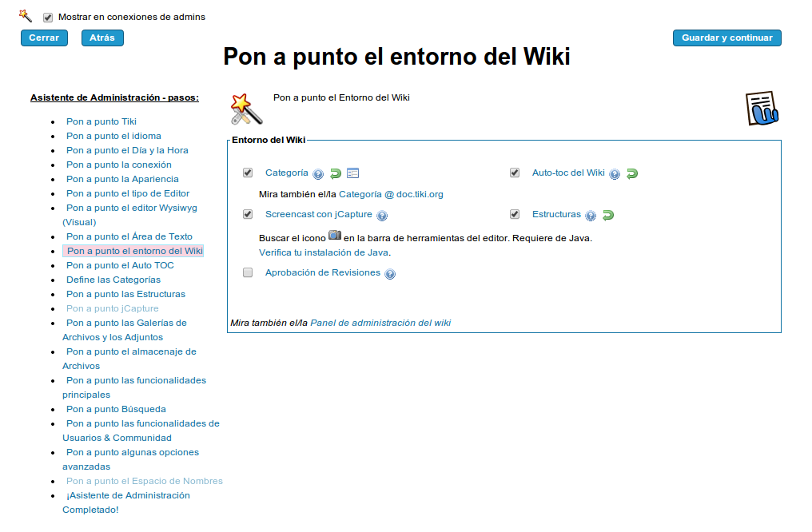This screenshot has width=812, height=532.
Task: Enable the Aprobación de Revisiones checkbox
Action: pyautogui.click(x=248, y=272)
